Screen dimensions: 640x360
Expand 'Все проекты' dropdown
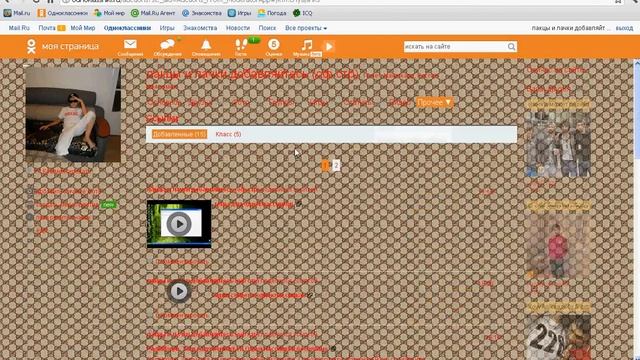pyautogui.click(x=306, y=28)
